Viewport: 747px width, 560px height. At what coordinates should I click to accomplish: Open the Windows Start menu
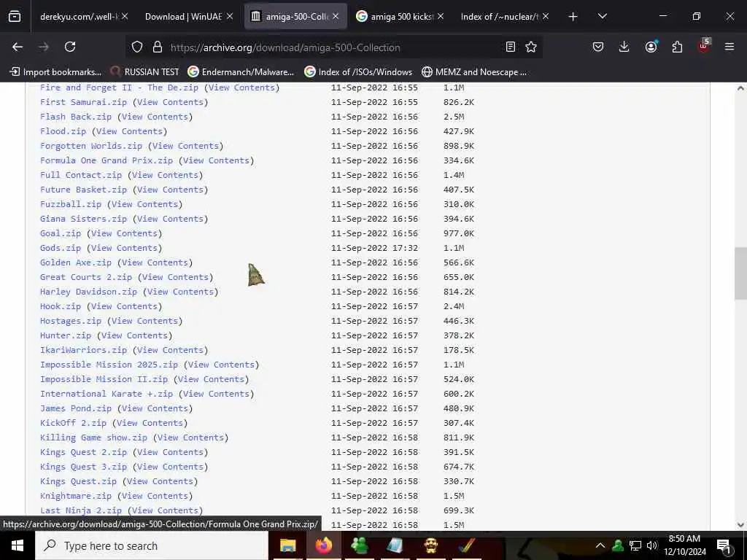(x=18, y=545)
